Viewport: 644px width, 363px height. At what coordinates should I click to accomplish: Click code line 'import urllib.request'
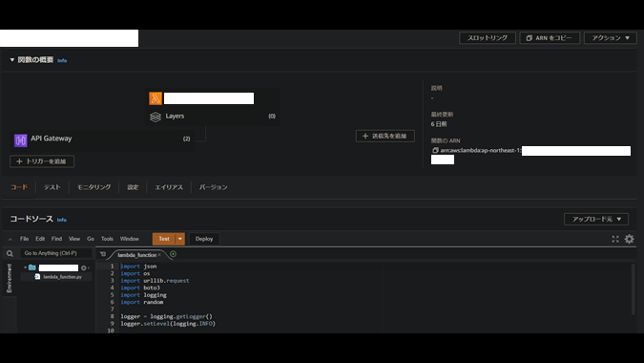(155, 281)
